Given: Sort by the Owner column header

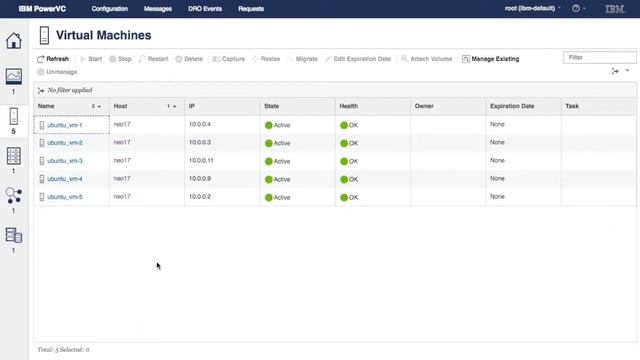Looking at the screenshot, I should coord(448,106).
